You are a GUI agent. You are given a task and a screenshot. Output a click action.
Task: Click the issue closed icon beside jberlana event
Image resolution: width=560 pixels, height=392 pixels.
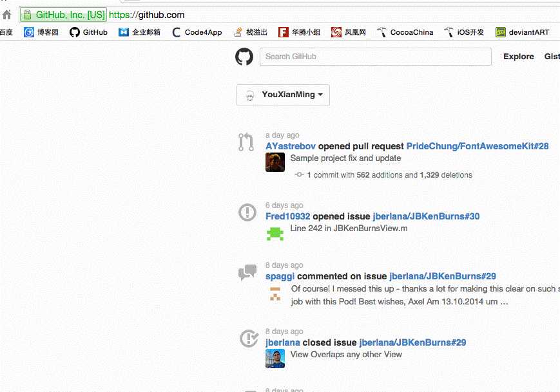(x=249, y=339)
